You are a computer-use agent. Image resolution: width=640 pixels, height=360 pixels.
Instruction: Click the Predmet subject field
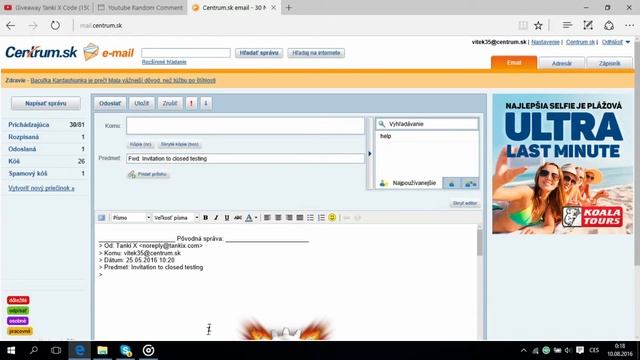245,158
